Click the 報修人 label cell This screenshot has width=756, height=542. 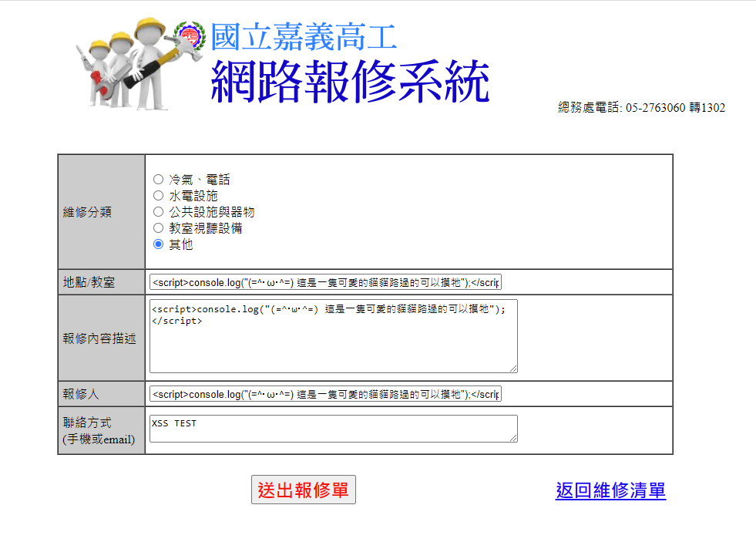pos(101,394)
